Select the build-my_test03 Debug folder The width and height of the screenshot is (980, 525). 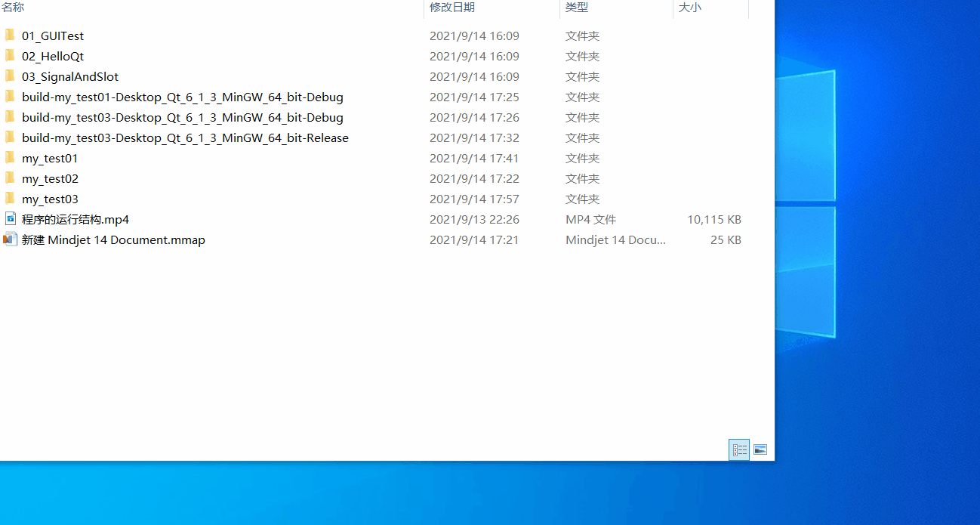tap(182, 117)
